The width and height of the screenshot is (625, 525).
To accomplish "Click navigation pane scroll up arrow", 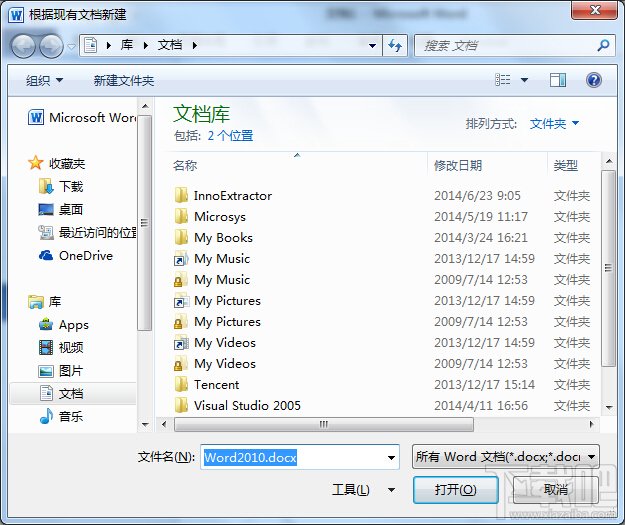I will [x=145, y=106].
